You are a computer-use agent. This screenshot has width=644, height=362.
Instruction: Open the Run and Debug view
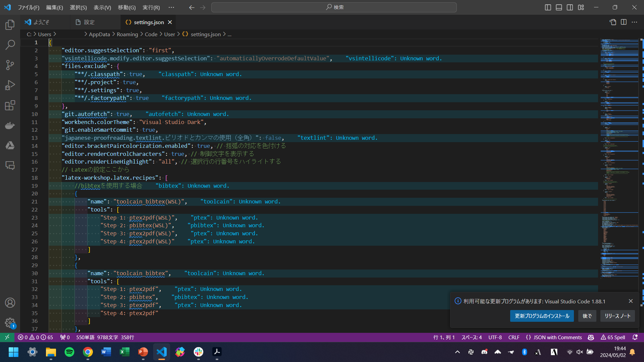(x=10, y=85)
